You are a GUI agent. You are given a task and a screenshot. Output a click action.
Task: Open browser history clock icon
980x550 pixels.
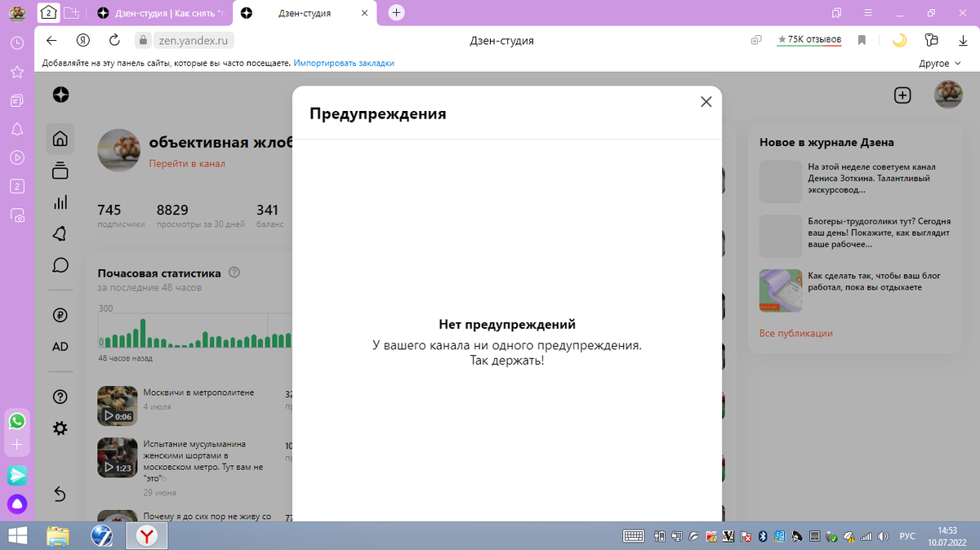16,42
